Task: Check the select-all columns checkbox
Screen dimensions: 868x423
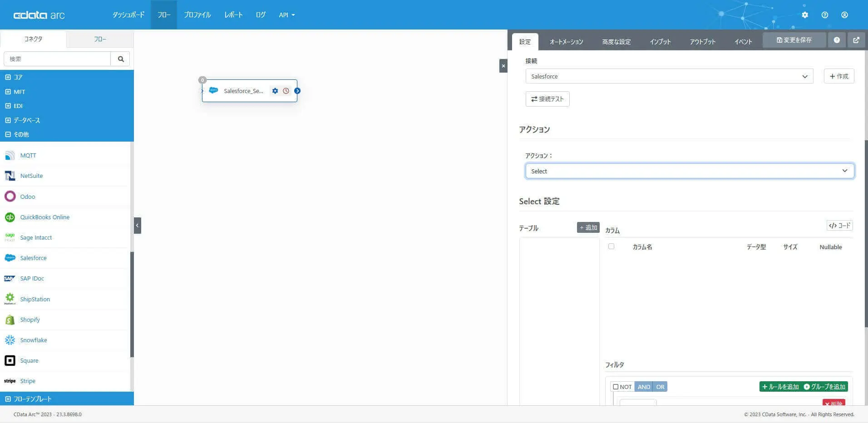Action: (x=611, y=246)
